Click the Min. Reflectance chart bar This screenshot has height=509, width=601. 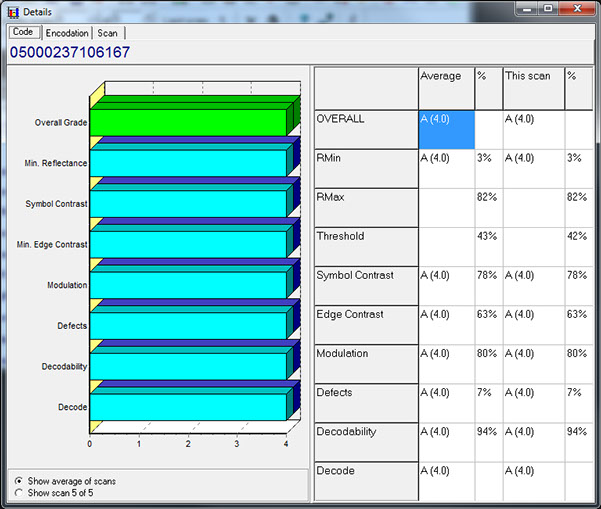tap(188, 163)
